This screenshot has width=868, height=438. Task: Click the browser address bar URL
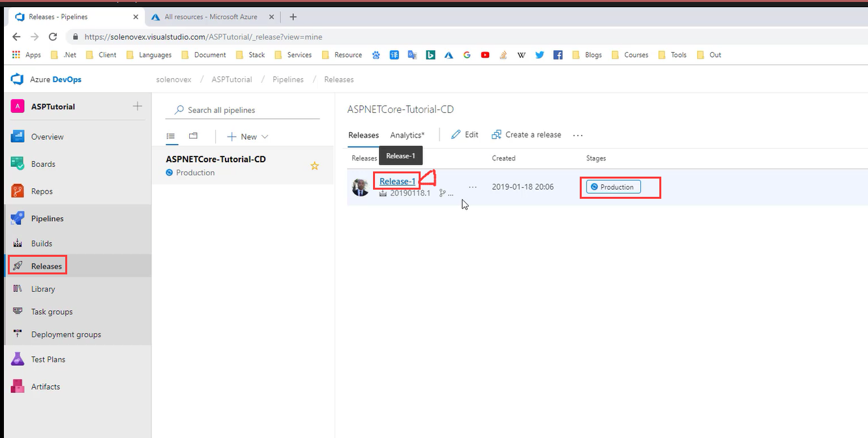pyautogui.click(x=203, y=37)
